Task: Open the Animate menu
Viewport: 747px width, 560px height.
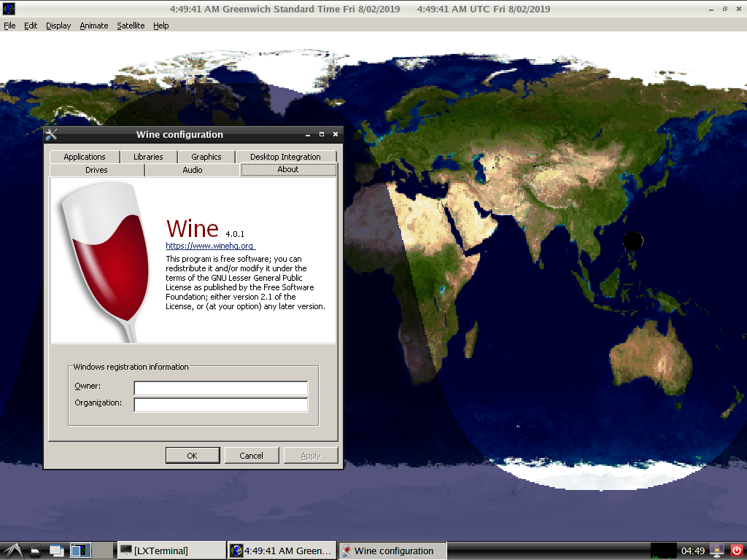Action: coord(93,26)
